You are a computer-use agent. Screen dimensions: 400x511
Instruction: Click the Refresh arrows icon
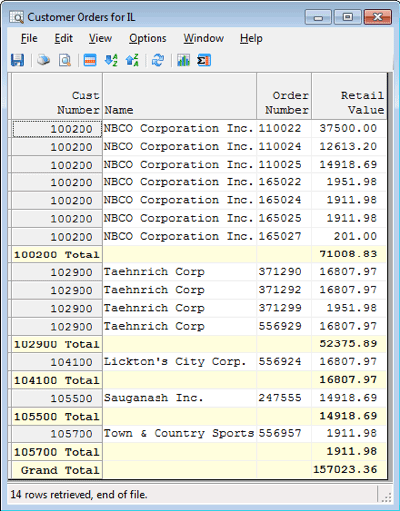158,60
